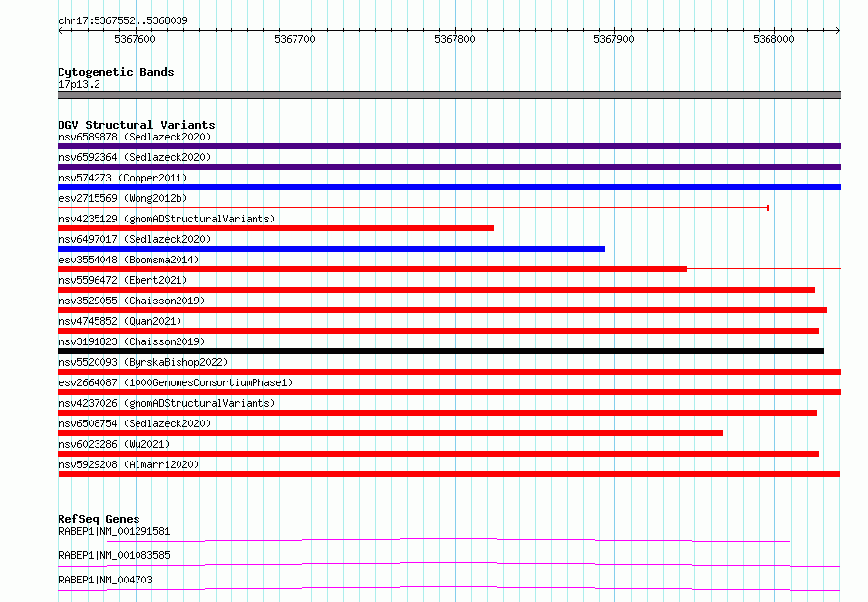Open nsv5520093 (ByrskaBishop2022) label
The height and width of the screenshot is (602, 868).
pos(143,362)
